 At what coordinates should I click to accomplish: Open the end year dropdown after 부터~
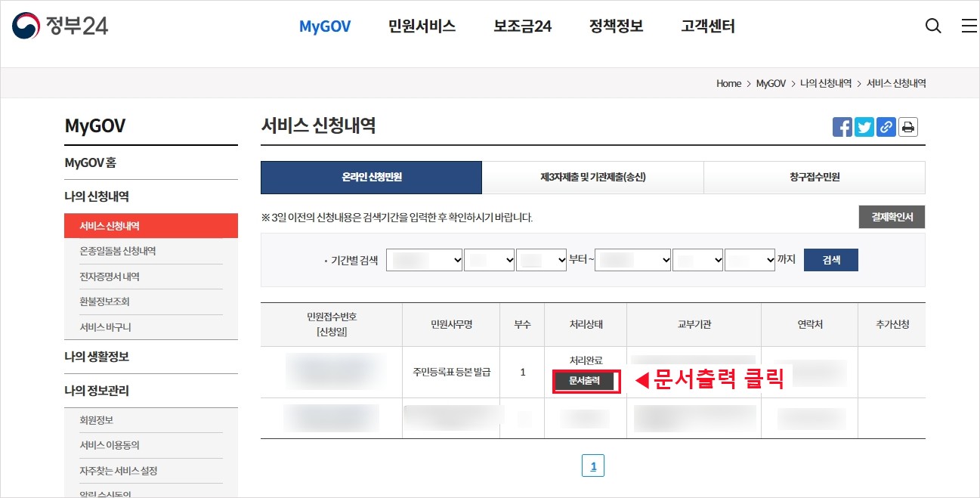coord(633,259)
